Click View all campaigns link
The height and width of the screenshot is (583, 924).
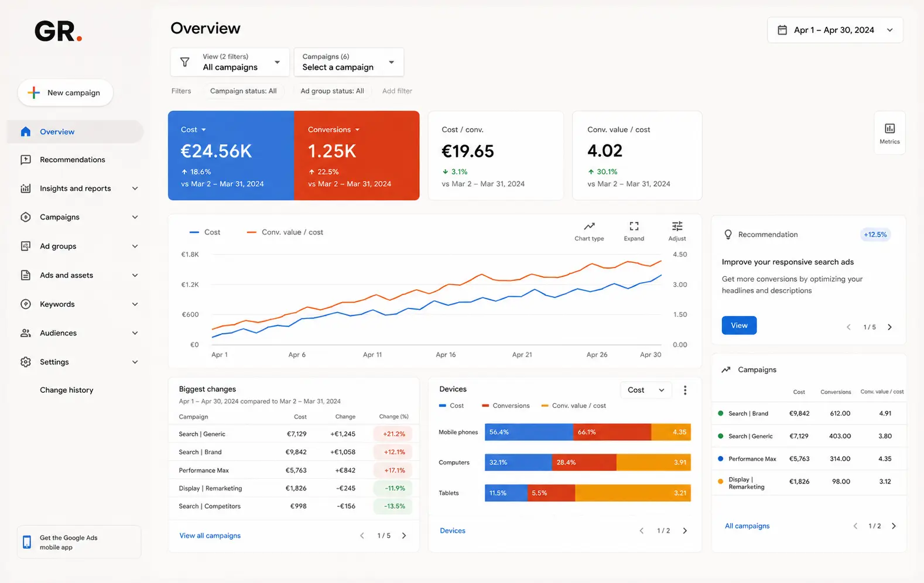click(x=210, y=536)
